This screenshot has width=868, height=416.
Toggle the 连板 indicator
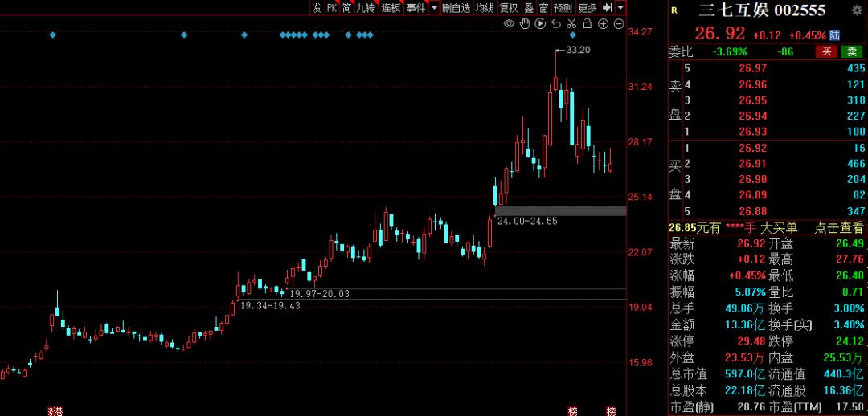pyautogui.click(x=391, y=8)
